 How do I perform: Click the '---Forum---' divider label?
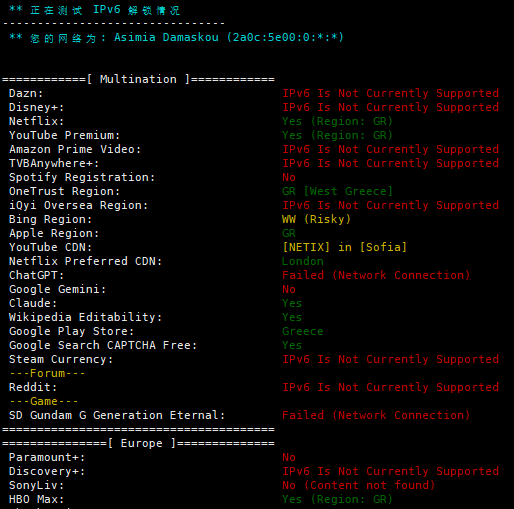47,373
